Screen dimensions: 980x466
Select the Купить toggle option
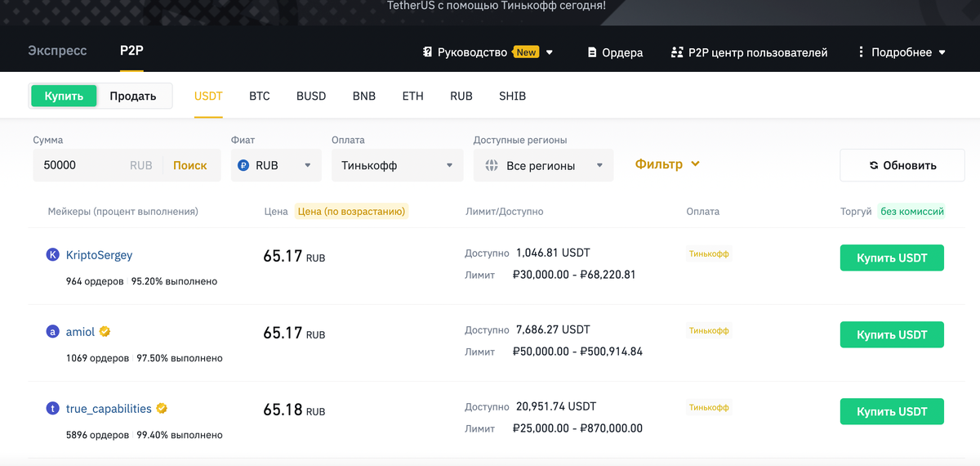tap(64, 96)
